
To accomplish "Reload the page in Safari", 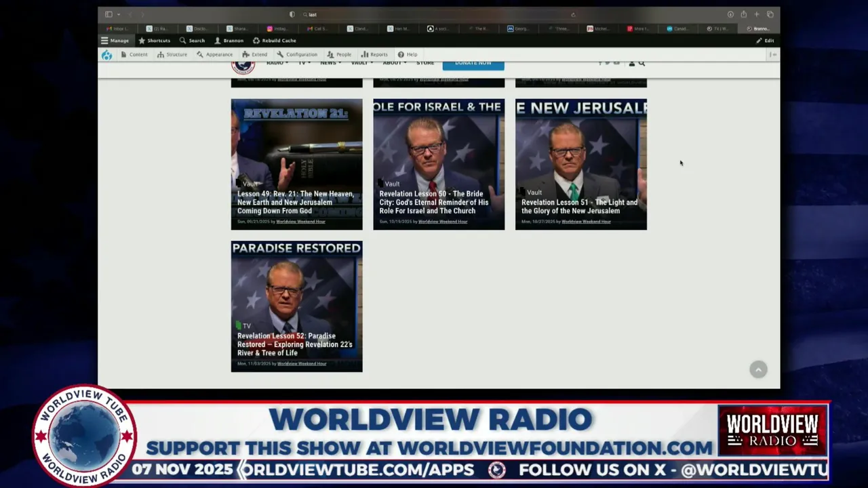I will 573,14.
